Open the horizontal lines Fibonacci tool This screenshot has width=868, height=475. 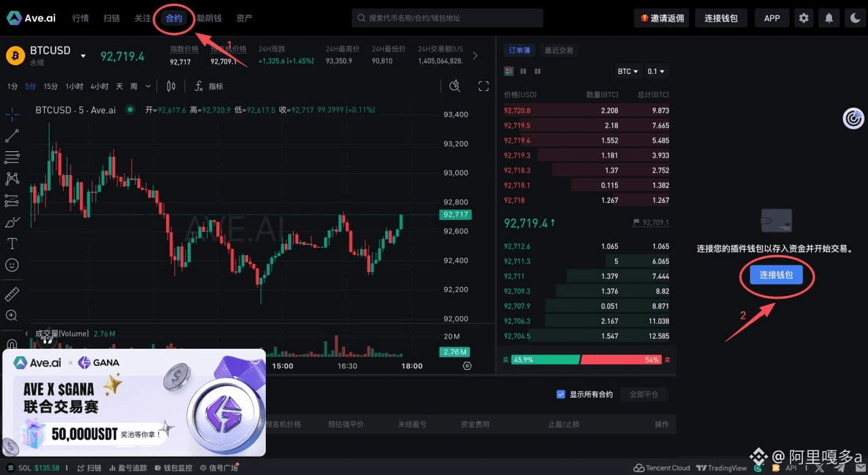click(x=12, y=157)
